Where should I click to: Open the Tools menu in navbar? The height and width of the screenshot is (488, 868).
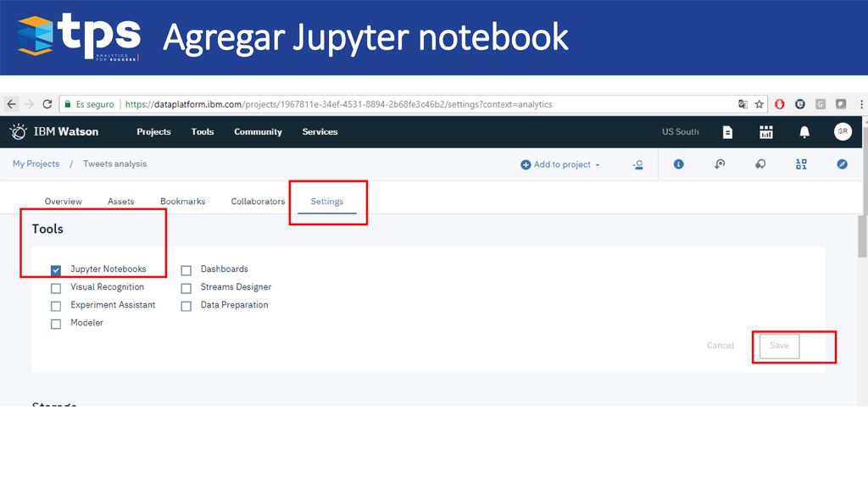tap(202, 131)
